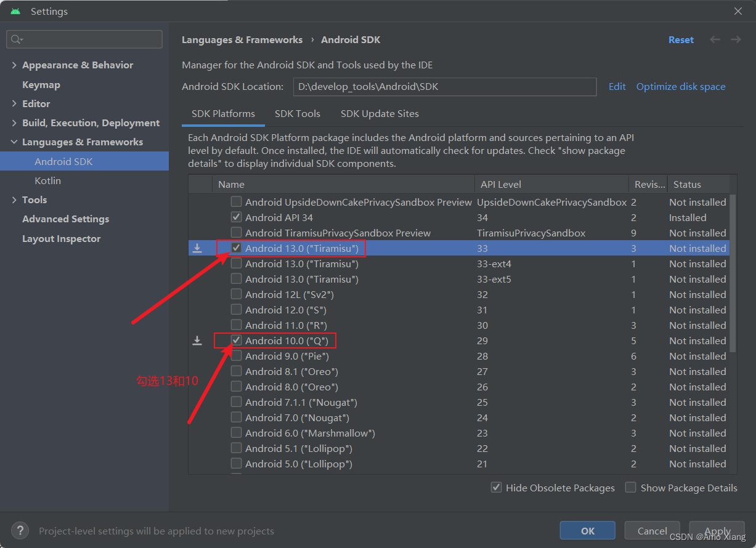This screenshot has width=756, height=548.
Task: Expand Build, Execution, Deployment group
Action: (x=14, y=123)
